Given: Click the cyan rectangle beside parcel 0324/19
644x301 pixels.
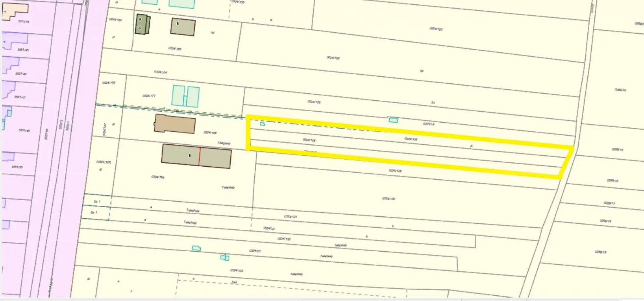Looking at the screenshot, I should pyautogui.click(x=393, y=120).
